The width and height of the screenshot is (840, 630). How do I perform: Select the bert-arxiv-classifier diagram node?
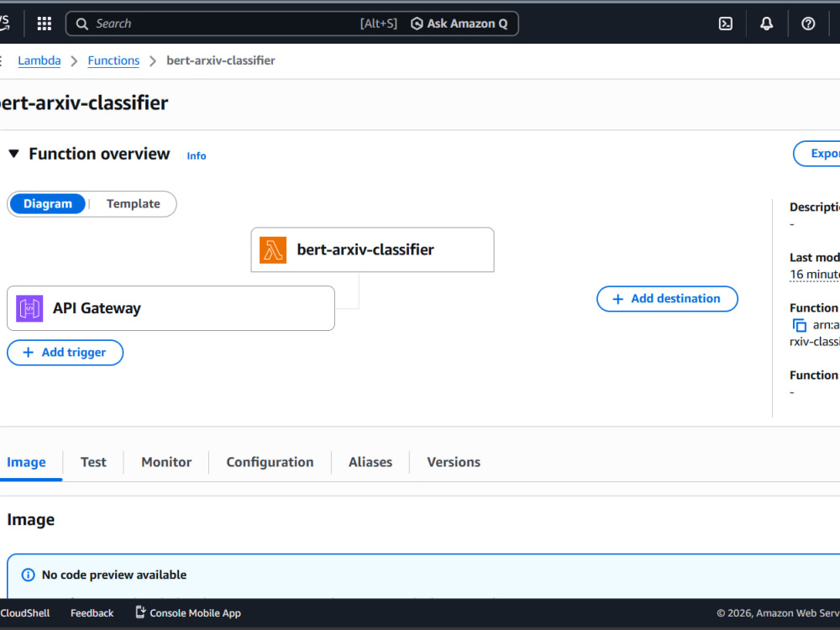372,250
